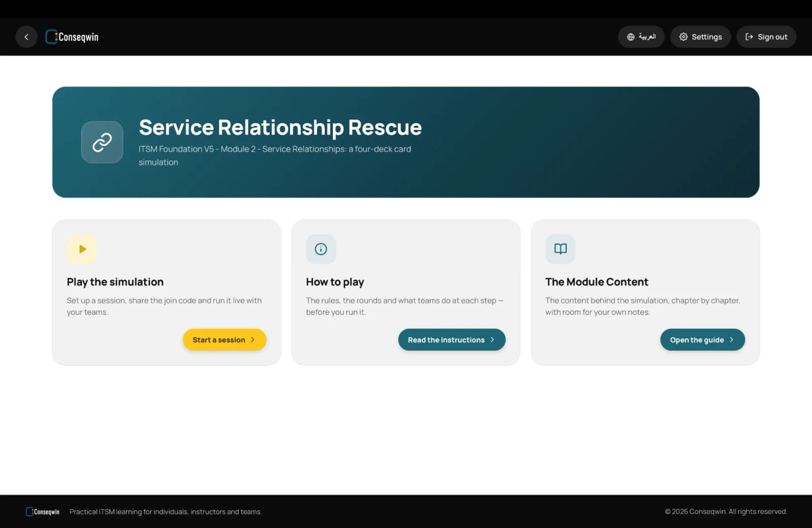Read the instructions for how to play

tap(452, 340)
